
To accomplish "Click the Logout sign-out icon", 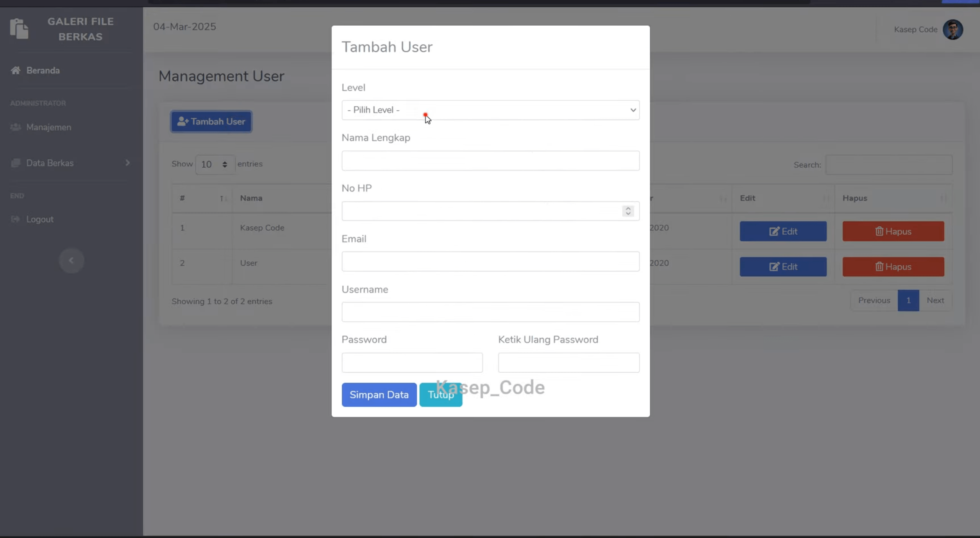I will (x=16, y=219).
